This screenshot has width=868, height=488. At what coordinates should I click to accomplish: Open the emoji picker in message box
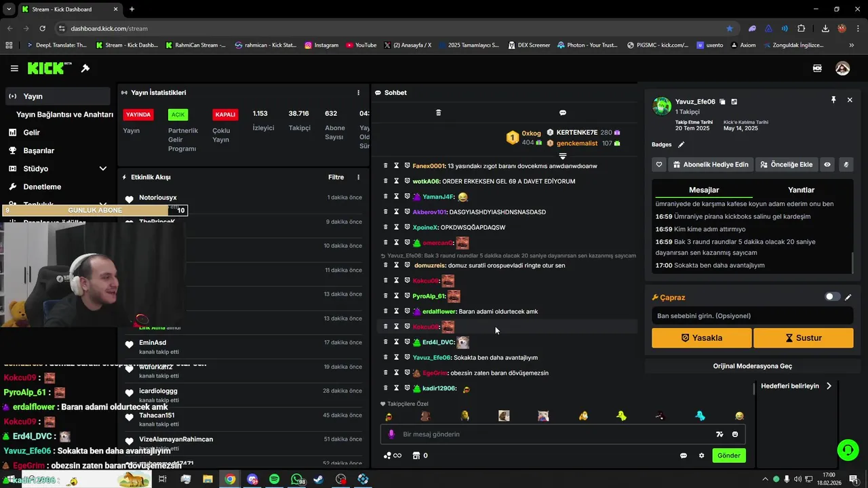[x=735, y=434]
